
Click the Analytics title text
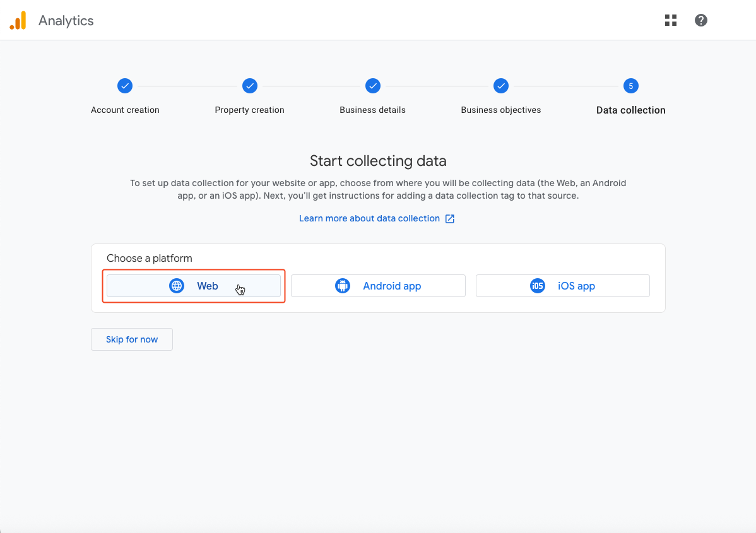66,21
